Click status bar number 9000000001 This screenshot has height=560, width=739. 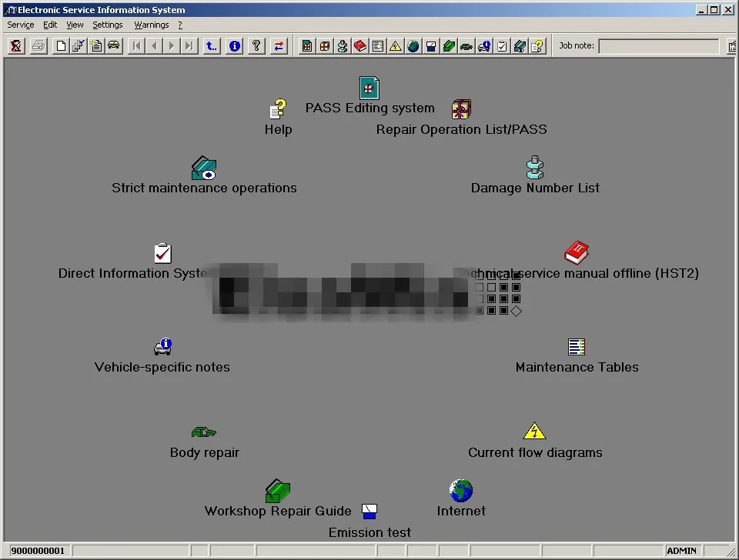38,551
